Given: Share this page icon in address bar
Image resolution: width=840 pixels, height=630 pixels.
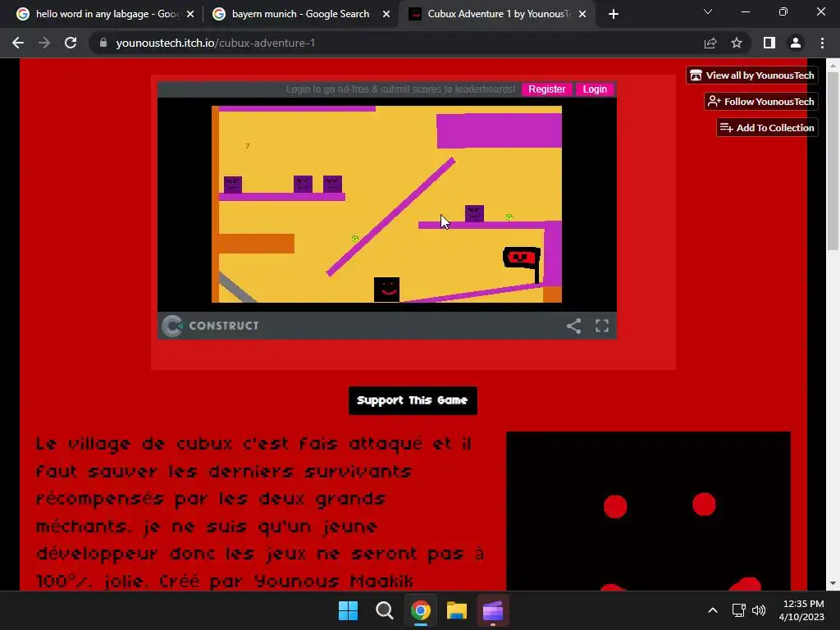Looking at the screenshot, I should (x=710, y=43).
